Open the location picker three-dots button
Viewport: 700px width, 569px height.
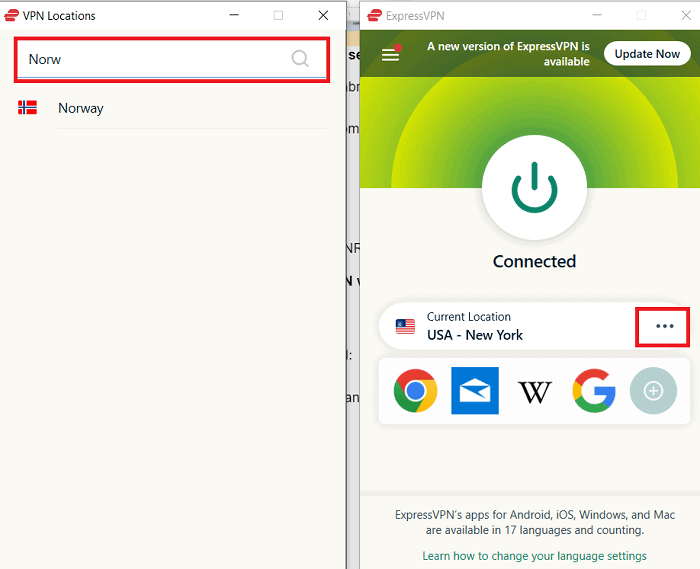(663, 327)
